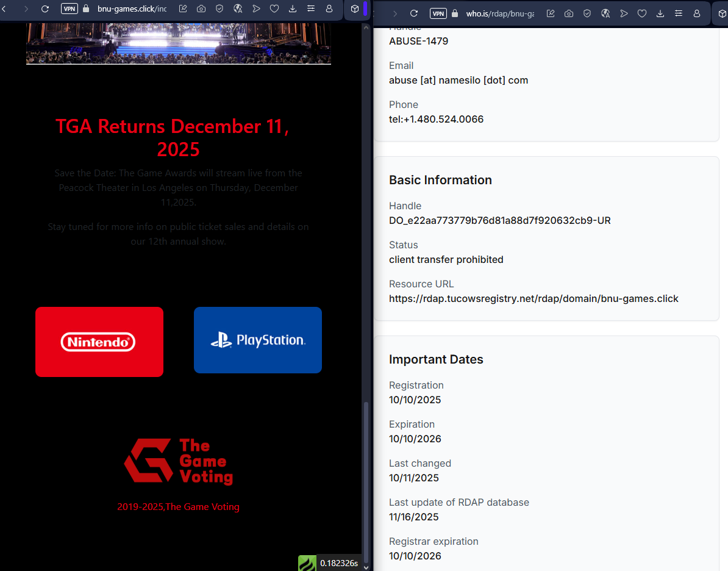
Task: Open Easy Setup sliders menu in who.is window
Action: [x=679, y=13]
